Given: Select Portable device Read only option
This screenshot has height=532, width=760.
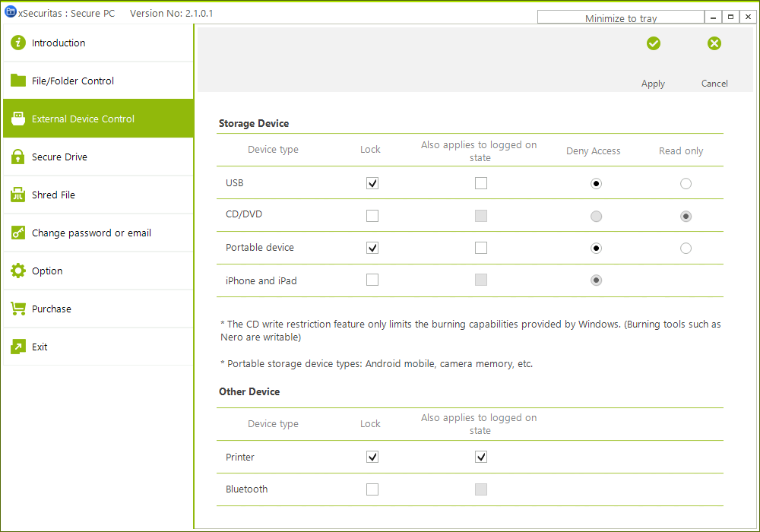Looking at the screenshot, I should click(686, 249).
